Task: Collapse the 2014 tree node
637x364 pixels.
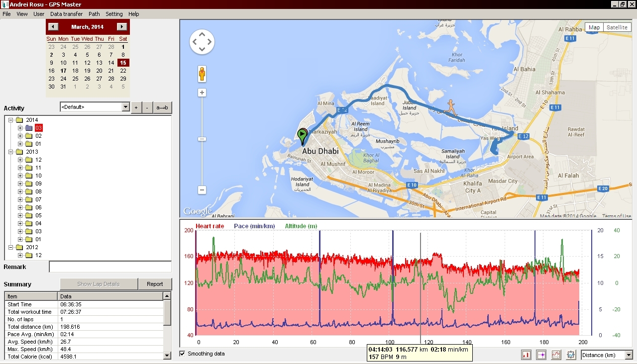Action: pyautogui.click(x=10, y=120)
